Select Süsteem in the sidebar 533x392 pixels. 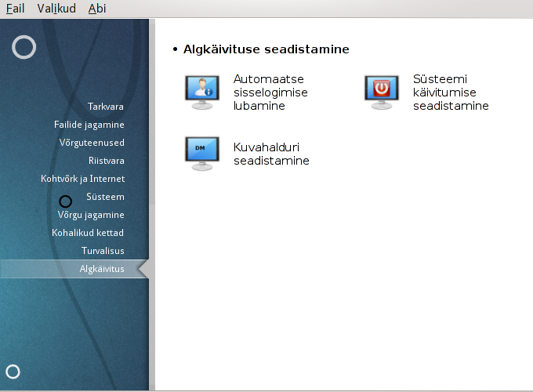[105, 197]
